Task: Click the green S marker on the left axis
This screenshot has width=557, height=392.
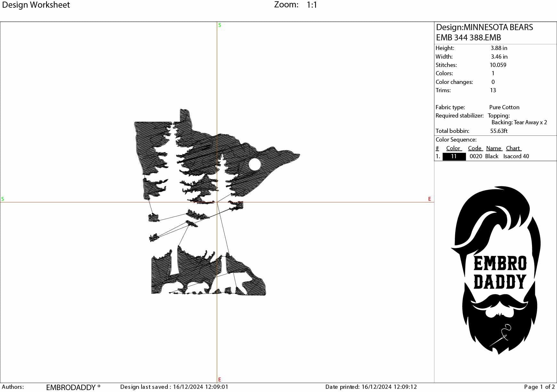Action: (x=3, y=199)
